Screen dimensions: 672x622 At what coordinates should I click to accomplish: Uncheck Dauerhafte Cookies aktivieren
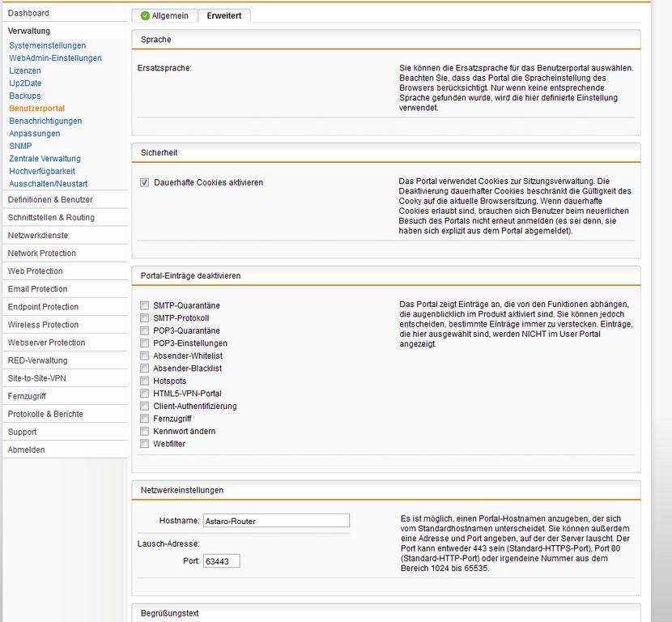[x=144, y=182]
